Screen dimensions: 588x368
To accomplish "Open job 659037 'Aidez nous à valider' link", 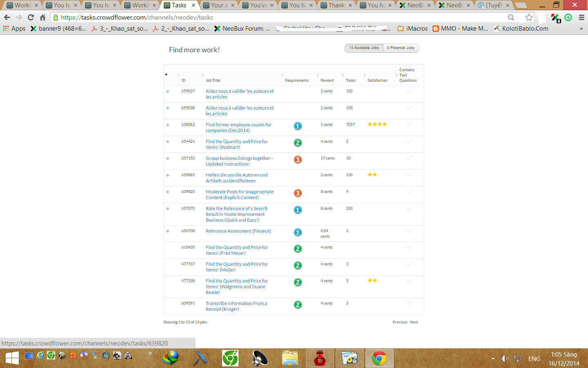I will [x=240, y=94].
